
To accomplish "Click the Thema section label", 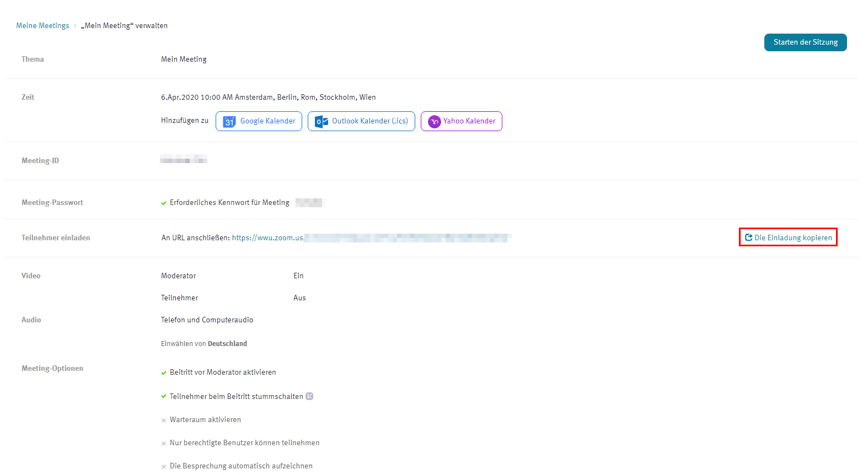I will click(33, 59).
